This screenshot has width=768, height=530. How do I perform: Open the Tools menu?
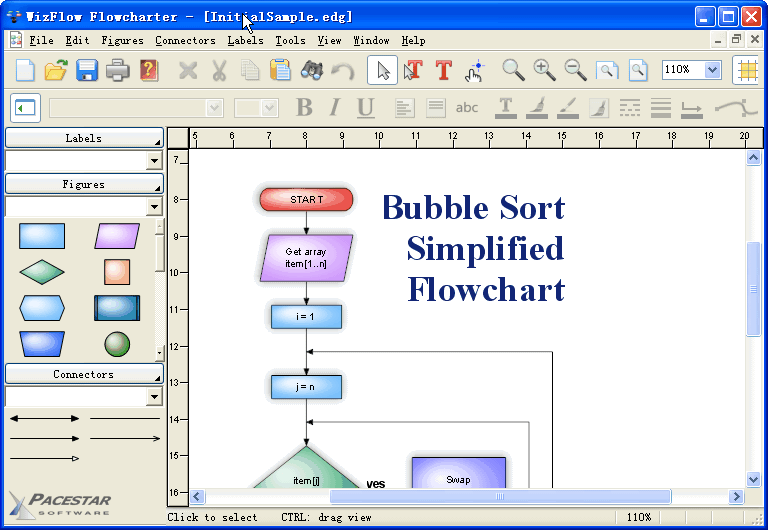click(x=290, y=41)
